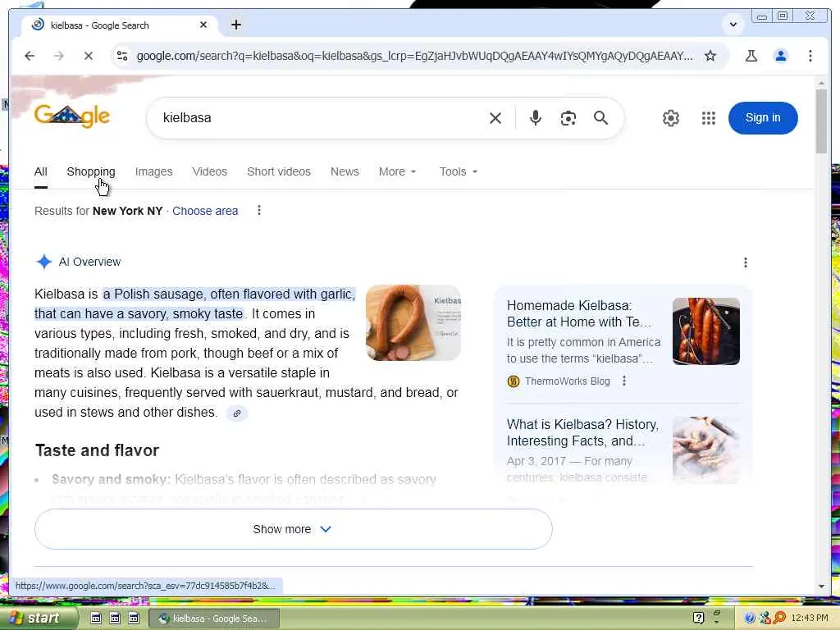Close the kielbasa Google Search tab
Screen dimensions: 840x630
pyautogui.click(x=203, y=25)
